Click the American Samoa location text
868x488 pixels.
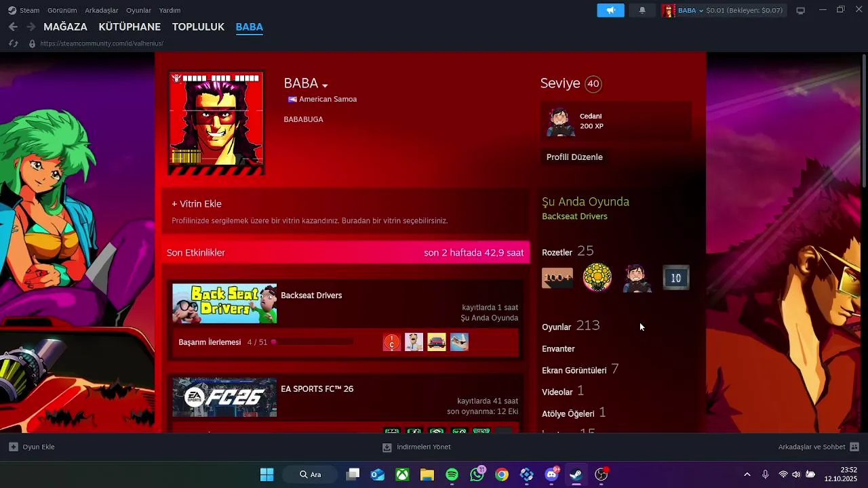(328, 99)
